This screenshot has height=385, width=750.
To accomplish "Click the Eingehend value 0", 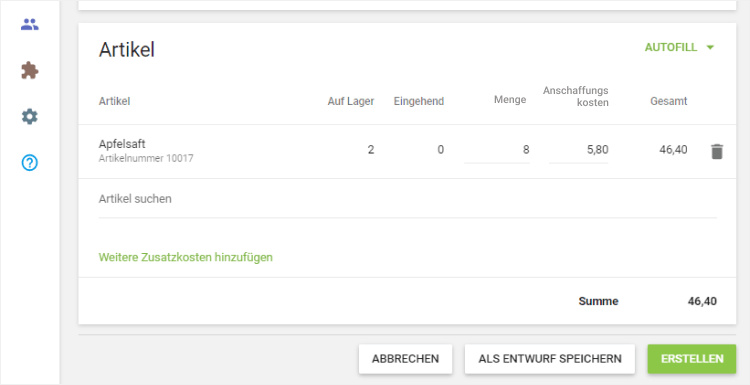I will (441, 150).
